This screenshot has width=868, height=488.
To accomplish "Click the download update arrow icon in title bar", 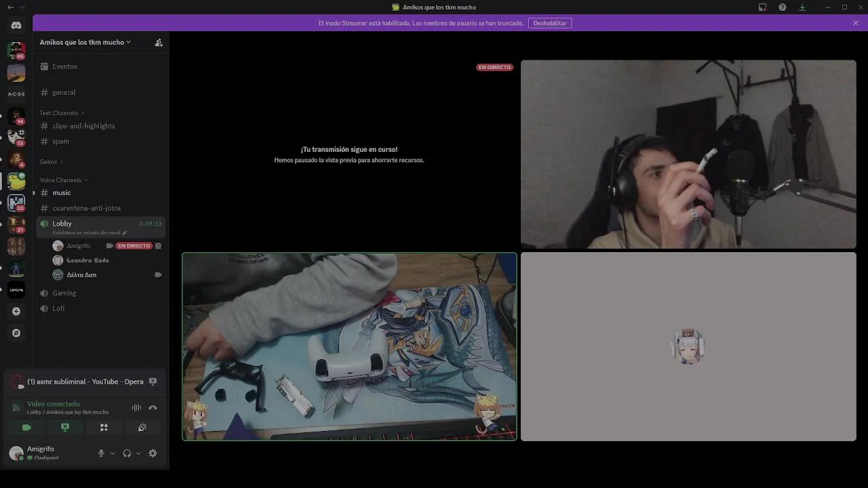I will (802, 7).
